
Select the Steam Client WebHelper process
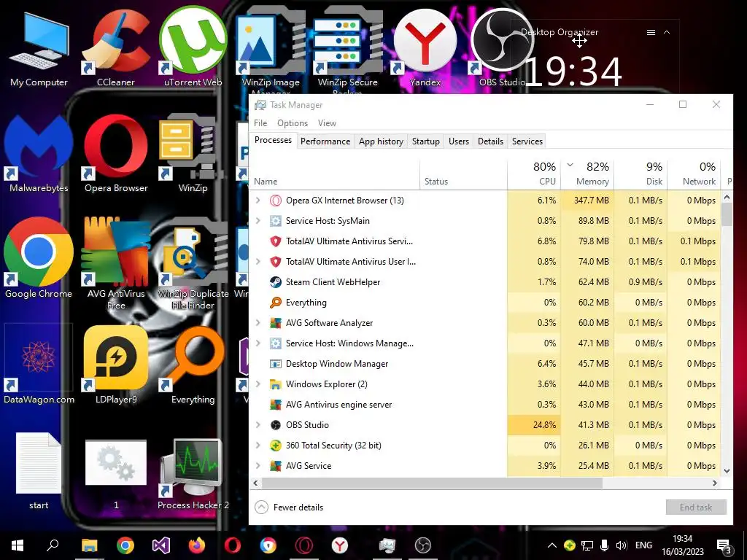click(486, 282)
